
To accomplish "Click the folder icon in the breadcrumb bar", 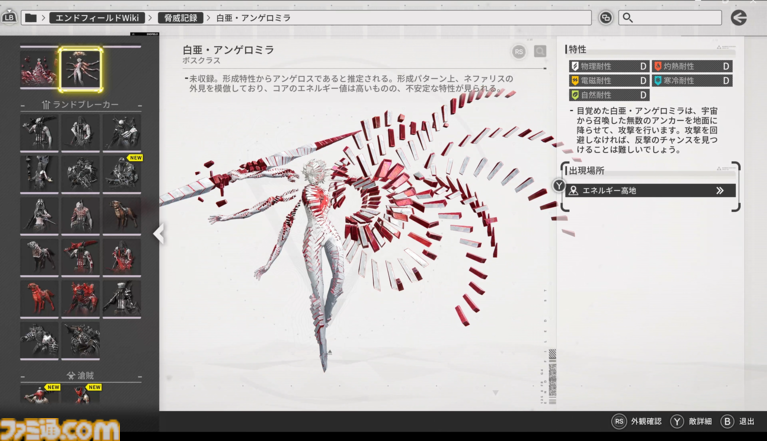I will (31, 18).
